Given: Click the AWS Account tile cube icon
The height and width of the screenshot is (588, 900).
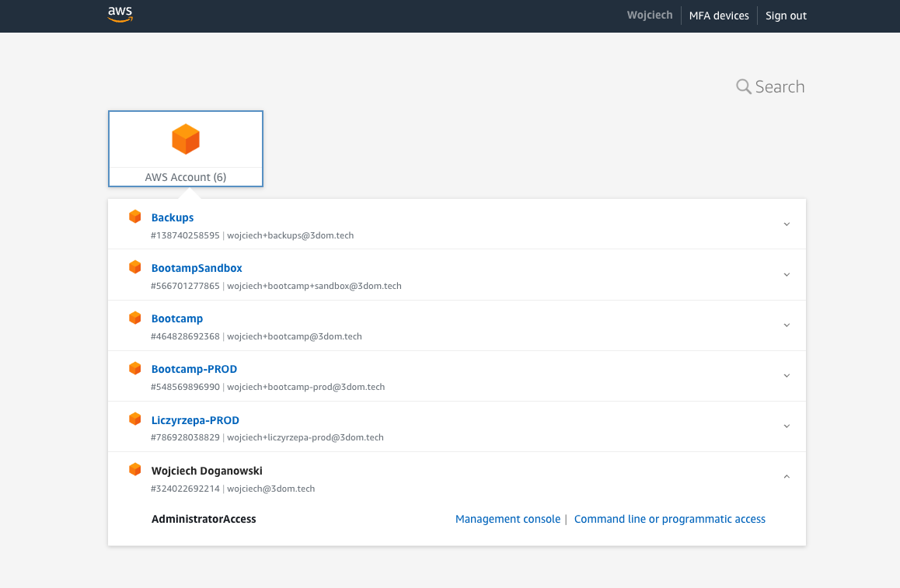Looking at the screenshot, I should 186,139.
